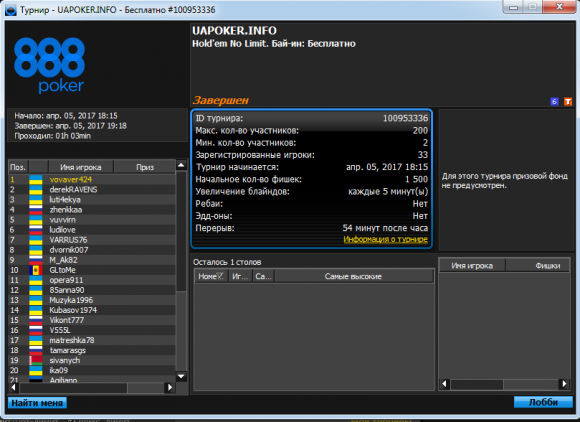The image size is (580, 422).
Task: Click the Belarus flag beside sivanych
Action: point(36,360)
